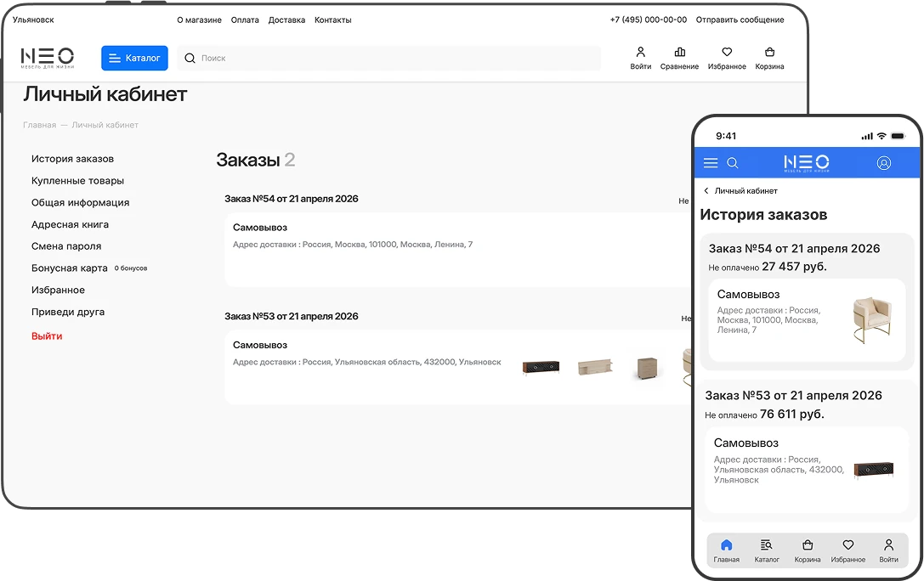Click into the Поиск search field
Viewport: 924px width, 581px height.
(x=389, y=58)
